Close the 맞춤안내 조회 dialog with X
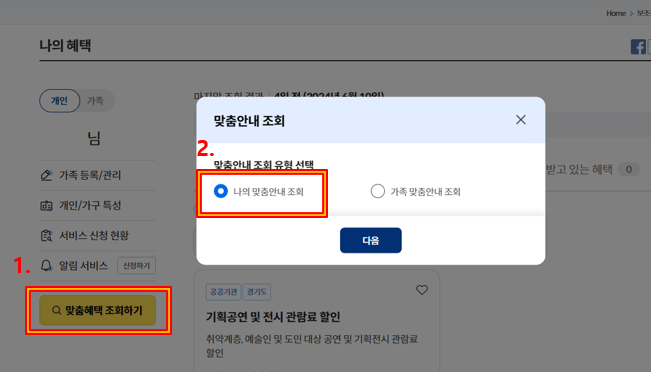The height and width of the screenshot is (372, 651). [521, 120]
